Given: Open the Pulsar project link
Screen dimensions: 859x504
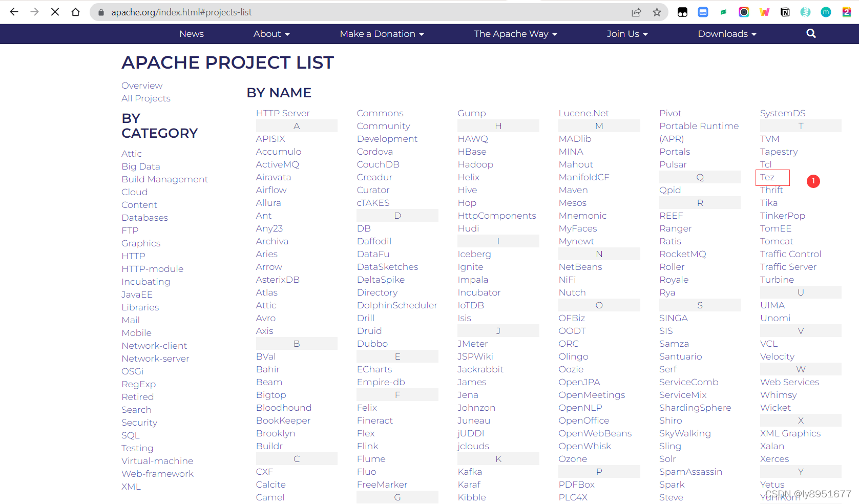Looking at the screenshot, I should coord(673,164).
